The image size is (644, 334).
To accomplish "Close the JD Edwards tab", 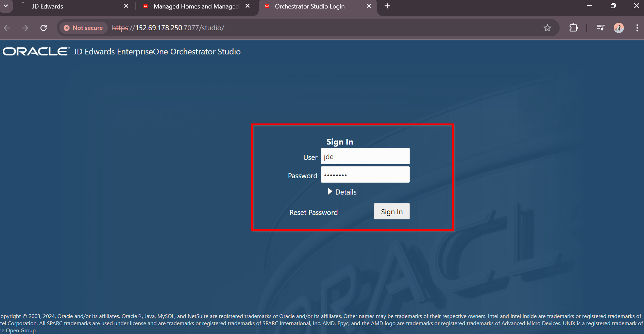I will [x=126, y=6].
